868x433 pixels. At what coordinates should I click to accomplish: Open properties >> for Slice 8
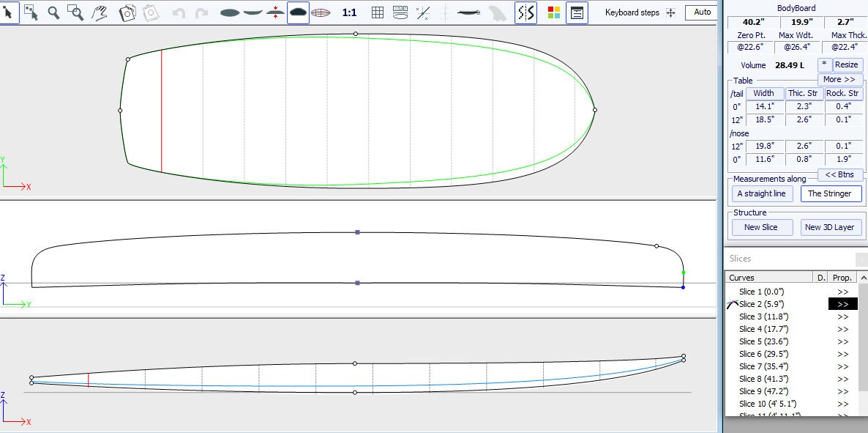click(x=842, y=380)
